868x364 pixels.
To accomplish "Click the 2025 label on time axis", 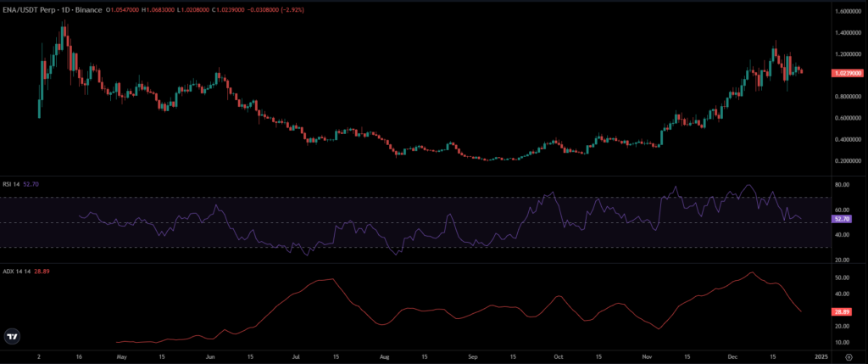I will (821, 357).
